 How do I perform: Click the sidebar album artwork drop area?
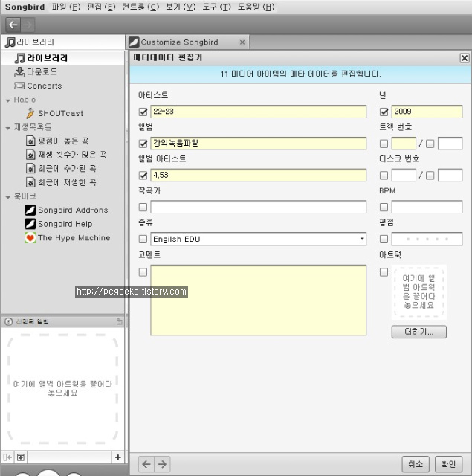(62, 388)
